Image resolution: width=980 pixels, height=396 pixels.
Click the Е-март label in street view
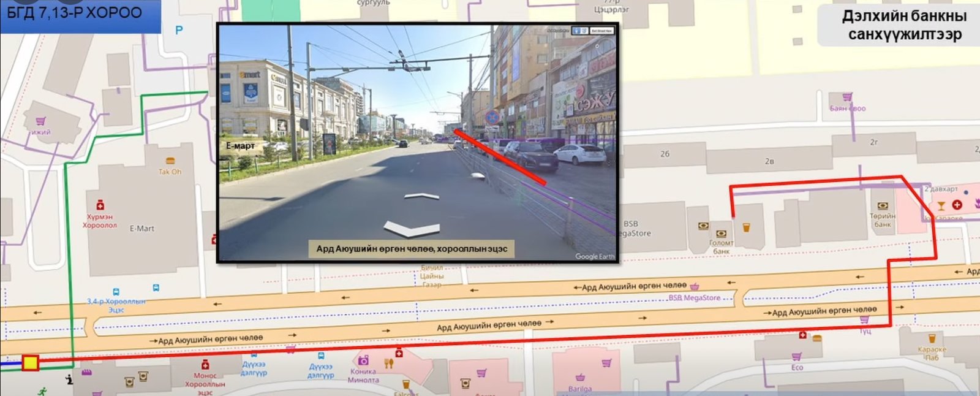coord(240,146)
